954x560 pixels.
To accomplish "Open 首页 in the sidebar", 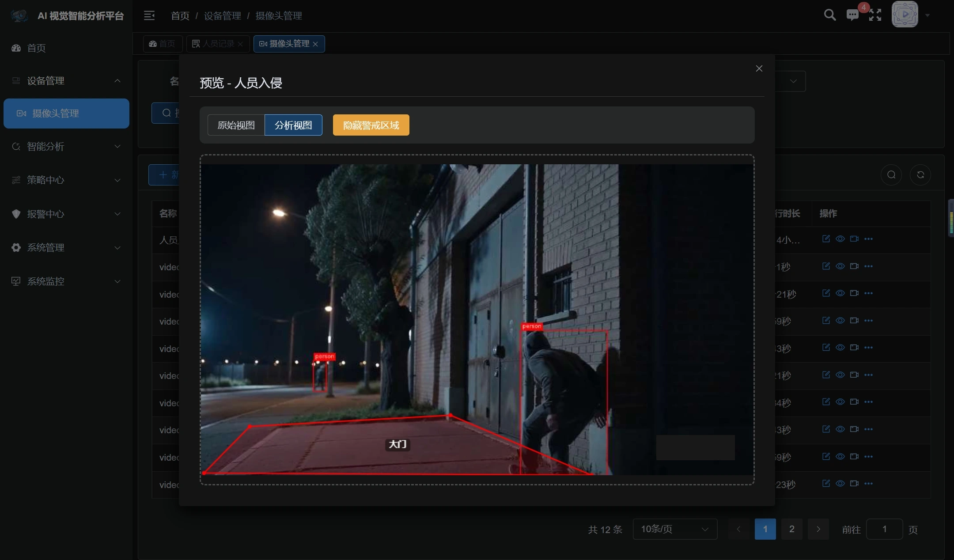I will point(66,48).
